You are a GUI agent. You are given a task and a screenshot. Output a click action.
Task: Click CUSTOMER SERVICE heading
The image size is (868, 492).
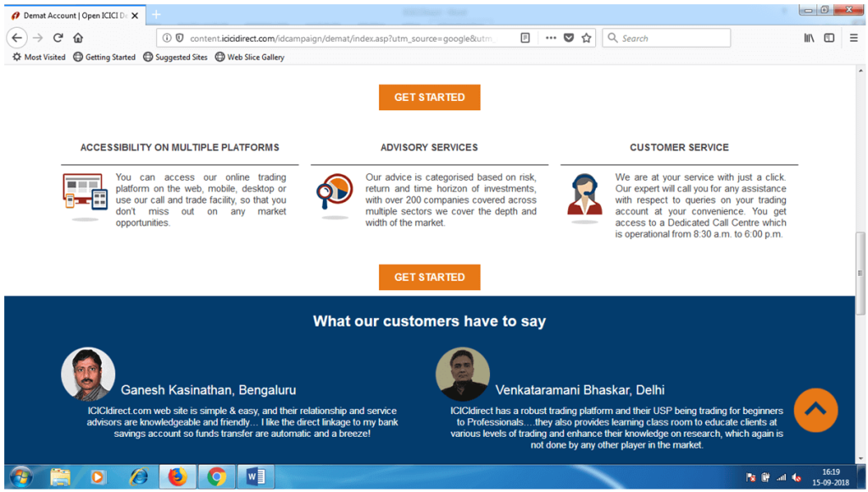tap(679, 148)
